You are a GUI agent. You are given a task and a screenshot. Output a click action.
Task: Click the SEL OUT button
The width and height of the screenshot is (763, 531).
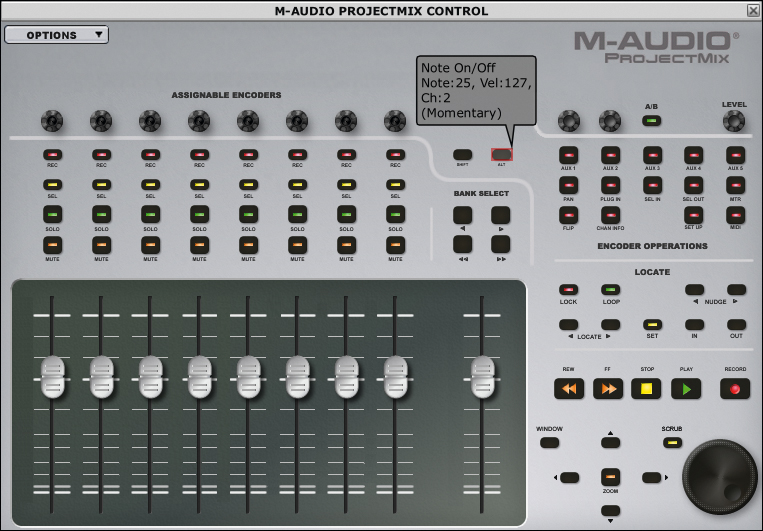[693, 185]
